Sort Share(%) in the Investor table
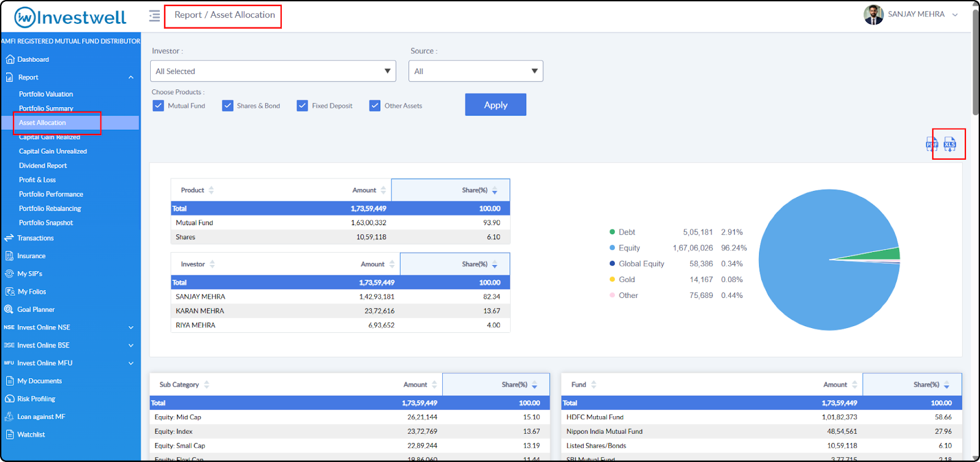 pyautogui.click(x=495, y=264)
